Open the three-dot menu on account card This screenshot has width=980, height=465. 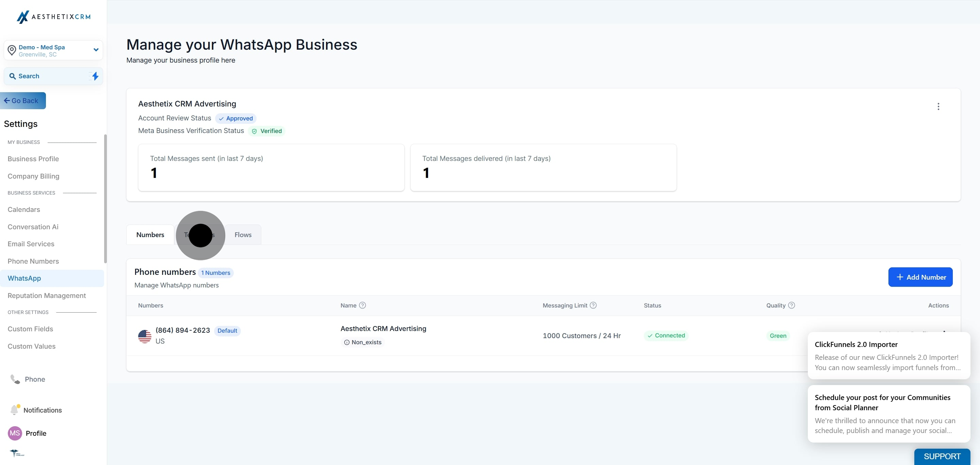pos(938,106)
